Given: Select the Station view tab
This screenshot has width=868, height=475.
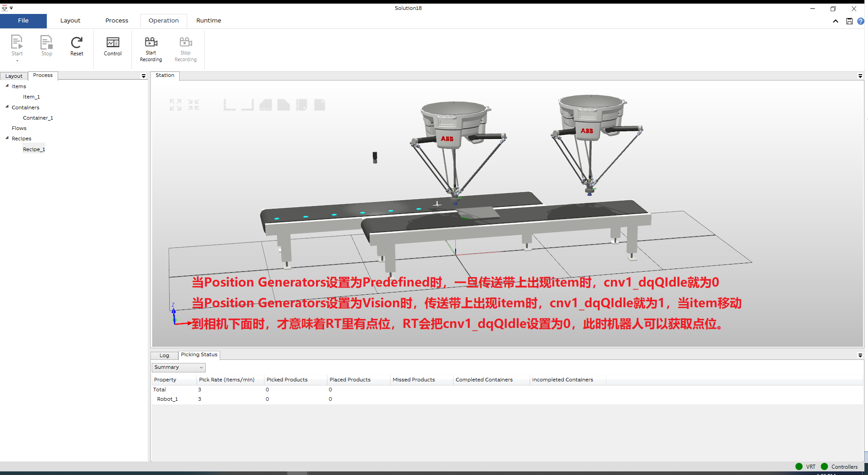Looking at the screenshot, I should pyautogui.click(x=165, y=76).
